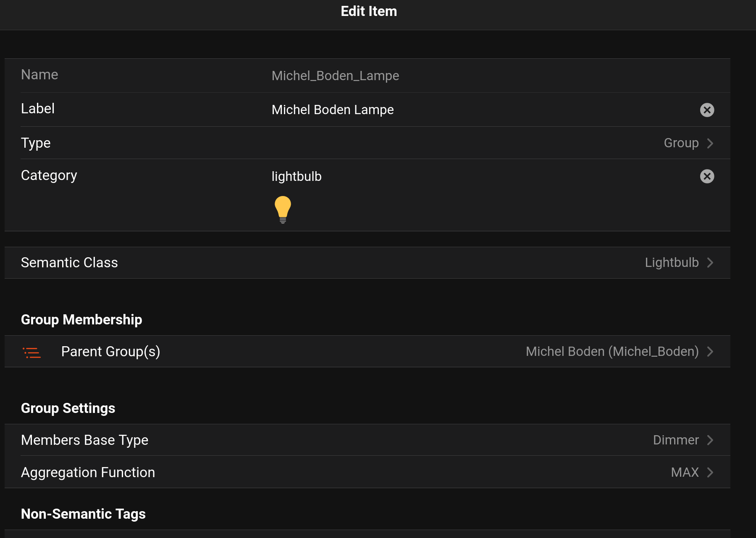Click the orange list icon beside Parent Group(s)
This screenshot has height=538, width=756.
(x=31, y=352)
